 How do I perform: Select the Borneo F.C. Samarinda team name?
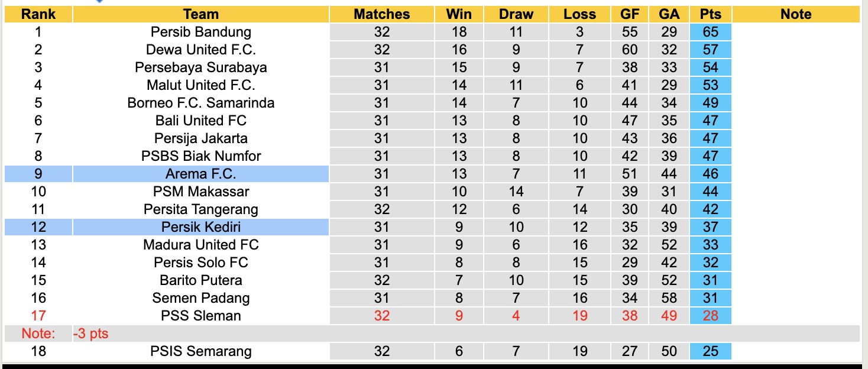(201, 103)
